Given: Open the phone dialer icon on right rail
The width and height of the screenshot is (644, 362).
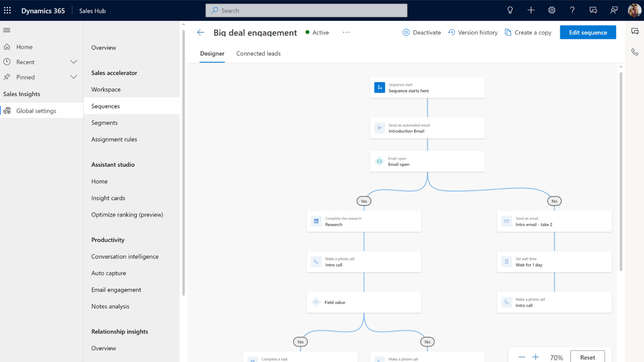Looking at the screenshot, I should click(x=635, y=52).
